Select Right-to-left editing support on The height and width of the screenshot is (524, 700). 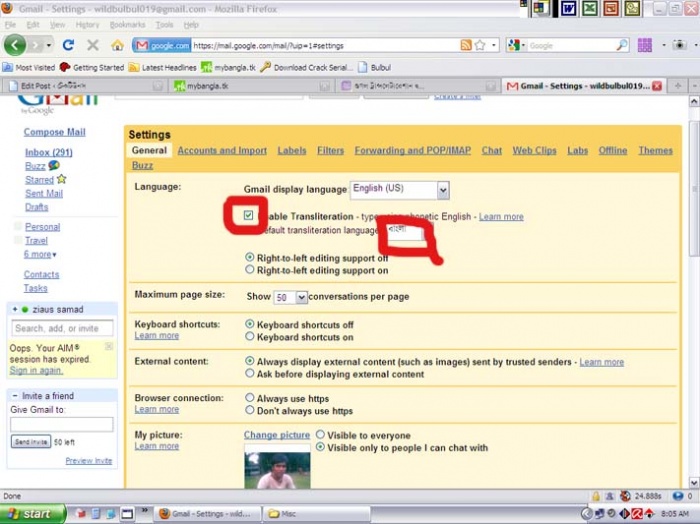pyautogui.click(x=250, y=270)
